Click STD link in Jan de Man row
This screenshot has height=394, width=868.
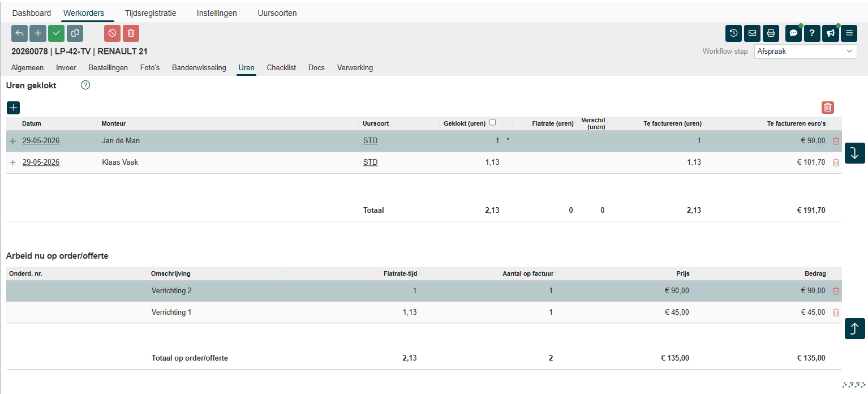pyautogui.click(x=370, y=141)
